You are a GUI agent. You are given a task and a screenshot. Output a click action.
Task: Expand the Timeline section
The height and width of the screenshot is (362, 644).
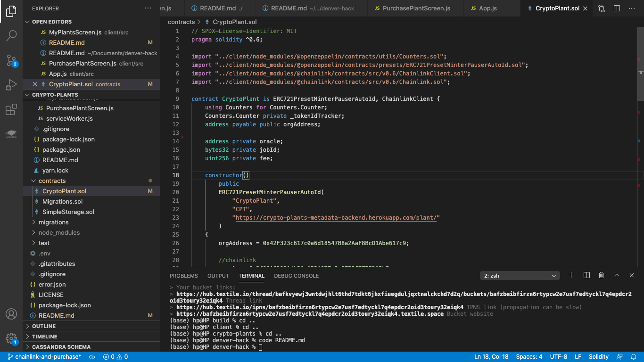click(91, 337)
